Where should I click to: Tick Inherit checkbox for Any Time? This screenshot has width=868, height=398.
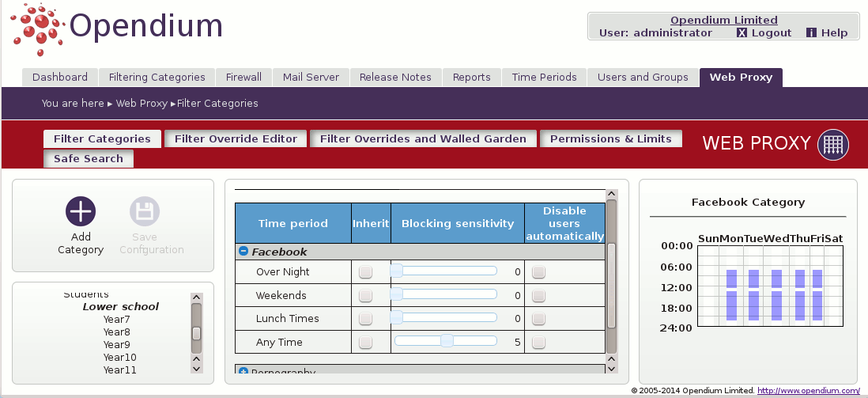(365, 342)
